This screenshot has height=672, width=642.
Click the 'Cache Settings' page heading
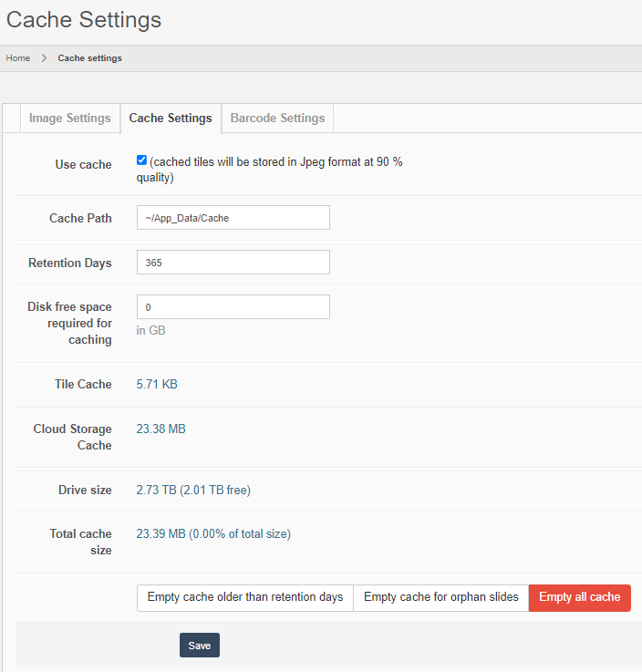pos(84,19)
